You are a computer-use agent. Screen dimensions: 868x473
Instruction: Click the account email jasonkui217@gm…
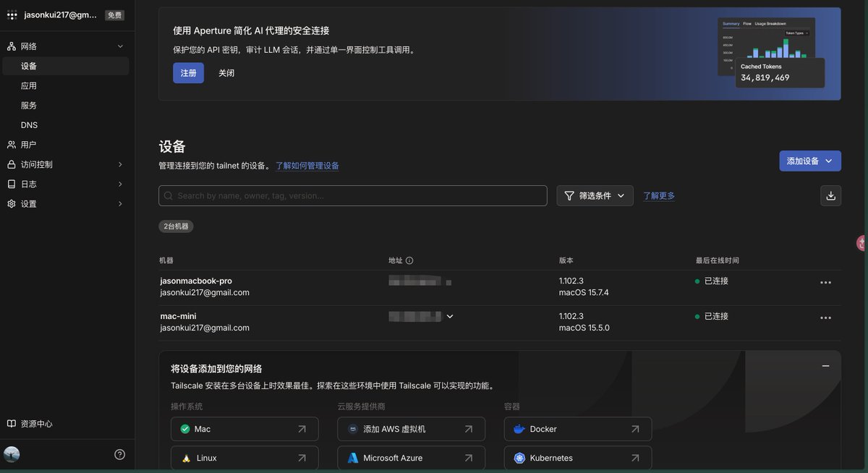coord(61,14)
